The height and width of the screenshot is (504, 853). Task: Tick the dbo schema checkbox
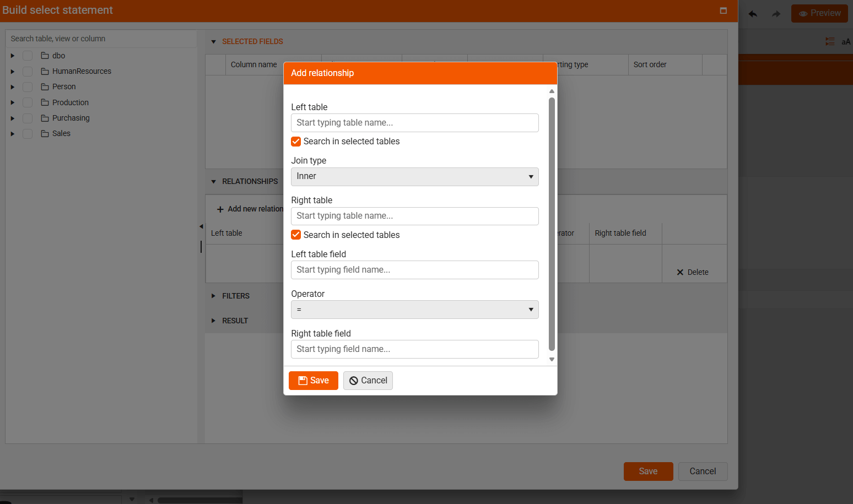(x=28, y=56)
